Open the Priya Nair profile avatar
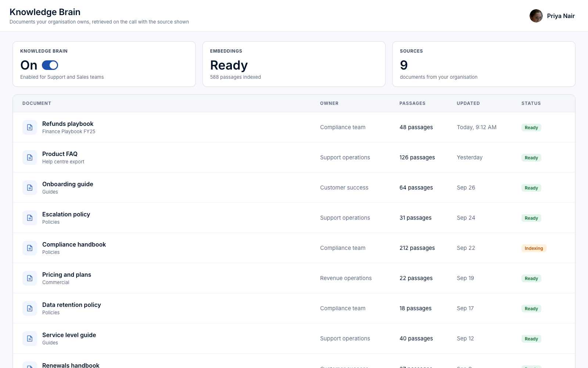The image size is (588, 368). 536,16
